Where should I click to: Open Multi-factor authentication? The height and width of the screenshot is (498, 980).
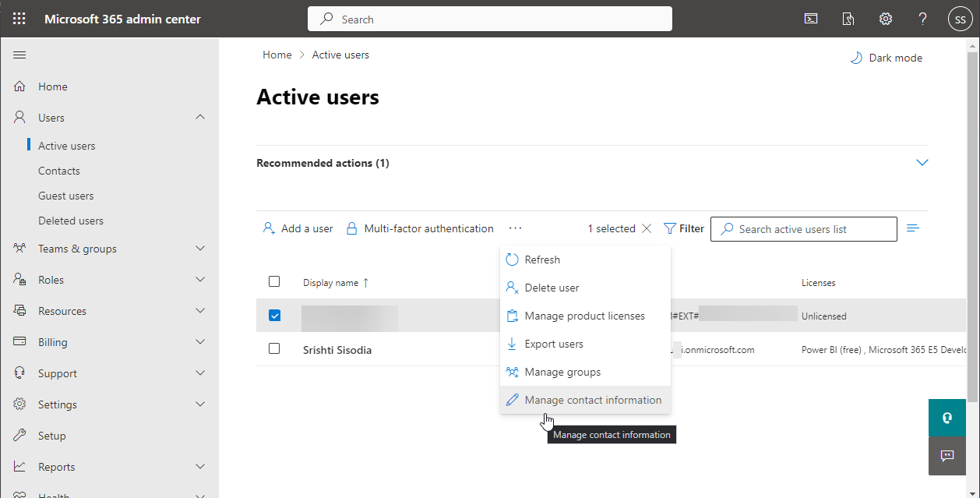[419, 228]
